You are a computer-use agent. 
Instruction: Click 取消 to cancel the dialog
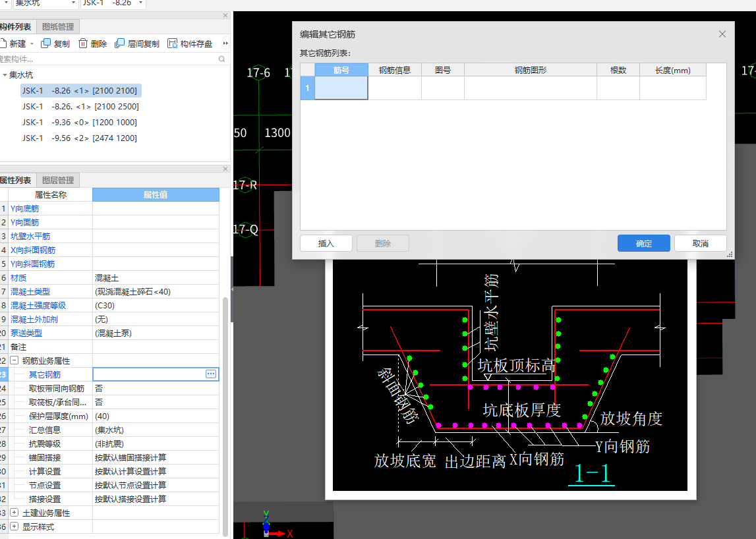[x=700, y=243]
